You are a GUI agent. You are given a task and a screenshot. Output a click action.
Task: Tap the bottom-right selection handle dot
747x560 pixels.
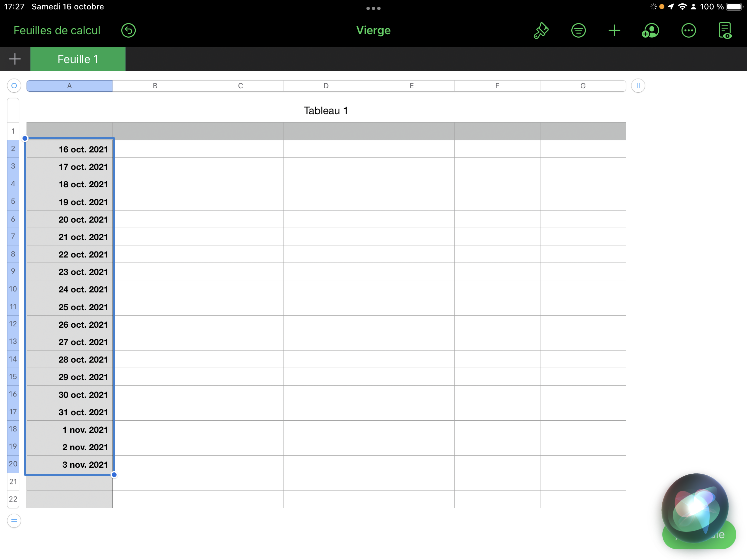point(114,475)
